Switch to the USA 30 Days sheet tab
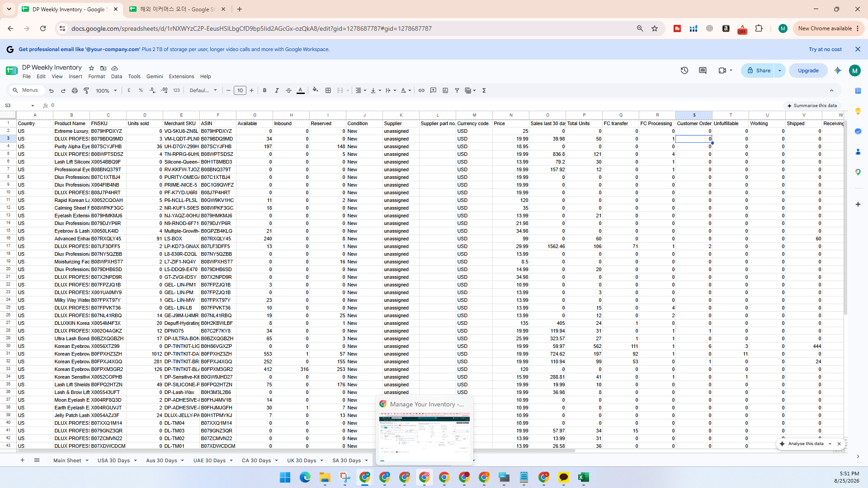Viewport: 868px width, 488px height. (x=113, y=460)
